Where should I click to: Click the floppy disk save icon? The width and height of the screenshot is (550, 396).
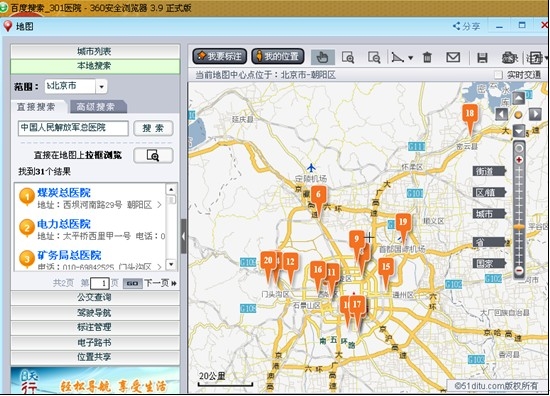click(x=482, y=57)
